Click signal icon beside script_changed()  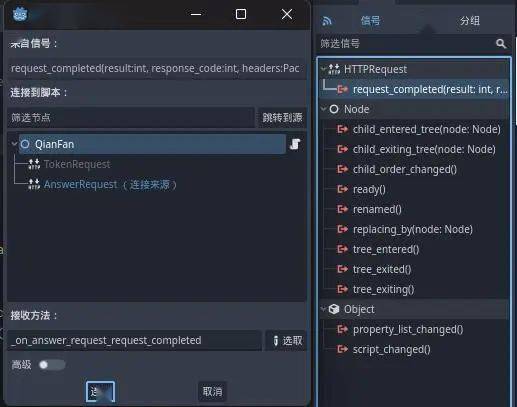point(342,349)
